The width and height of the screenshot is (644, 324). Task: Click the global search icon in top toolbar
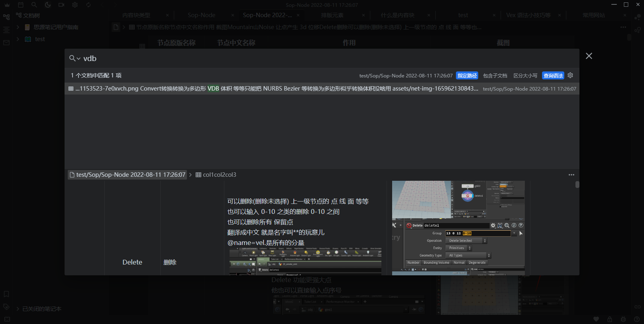(x=34, y=5)
